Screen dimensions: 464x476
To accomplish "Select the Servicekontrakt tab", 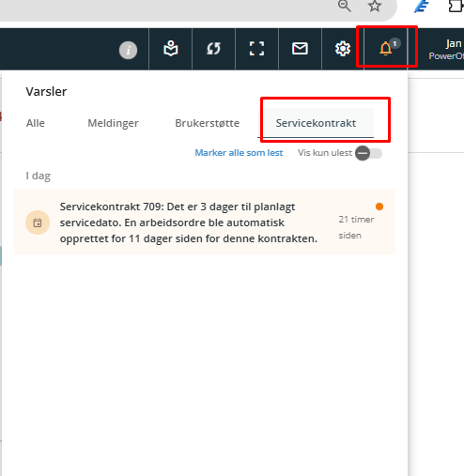I will pyautogui.click(x=316, y=123).
